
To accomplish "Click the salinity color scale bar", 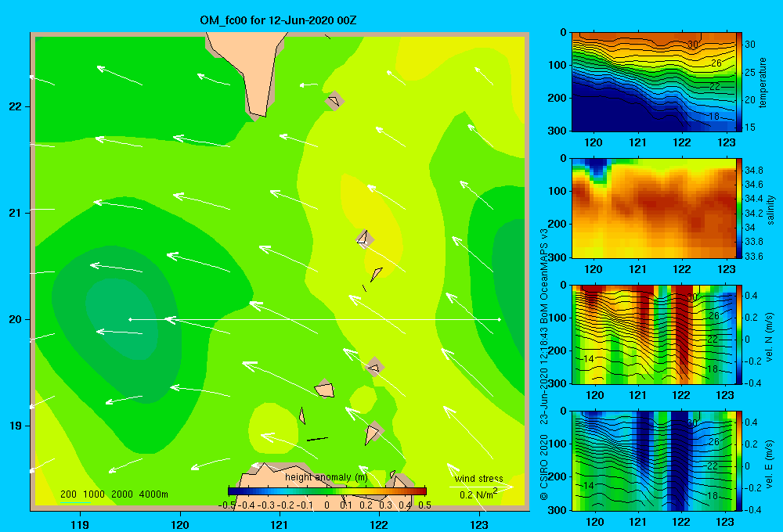I will (x=739, y=208).
